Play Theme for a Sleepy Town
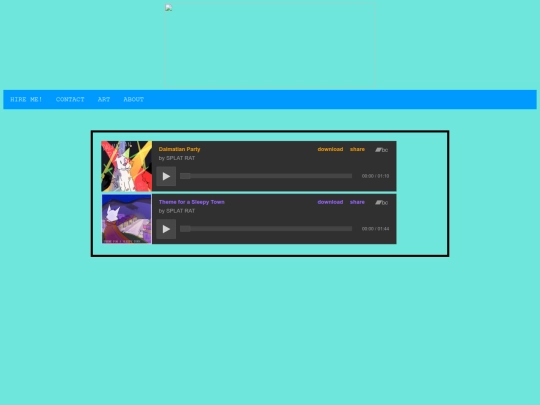 pos(166,229)
